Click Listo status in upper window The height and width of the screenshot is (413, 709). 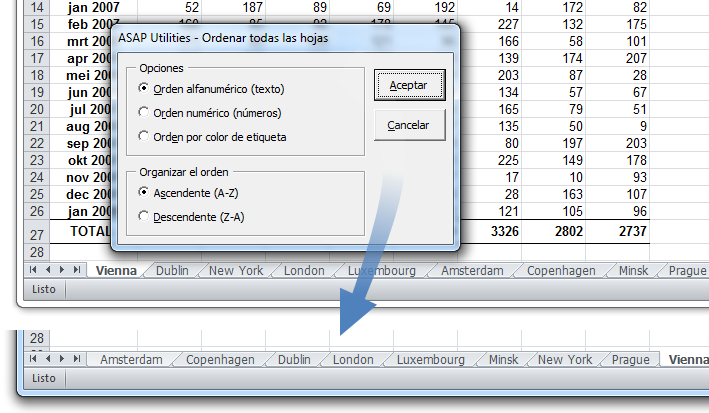pyautogui.click(x=44, y=289)
